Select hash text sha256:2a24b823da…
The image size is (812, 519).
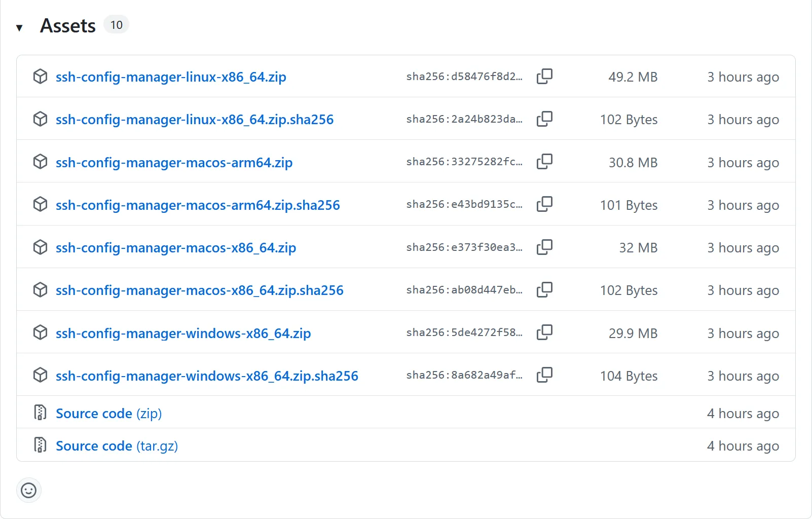(x=464, y=119)
